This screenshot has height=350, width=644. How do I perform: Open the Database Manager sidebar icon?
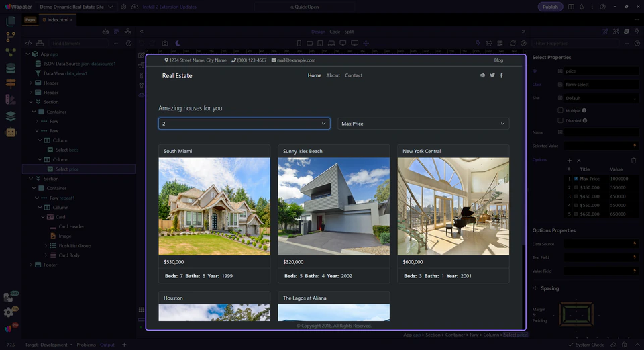(x=10, y=68)
